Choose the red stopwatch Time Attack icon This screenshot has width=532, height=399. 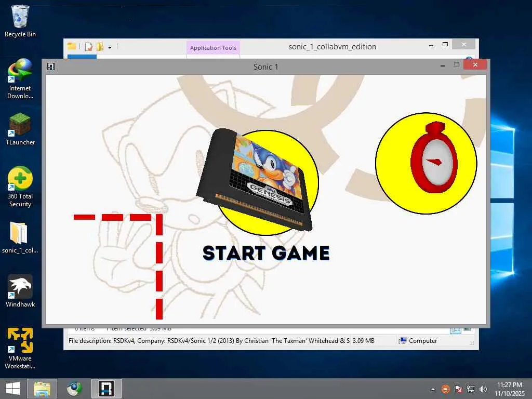pyautogui.click(x=426, y=163)
